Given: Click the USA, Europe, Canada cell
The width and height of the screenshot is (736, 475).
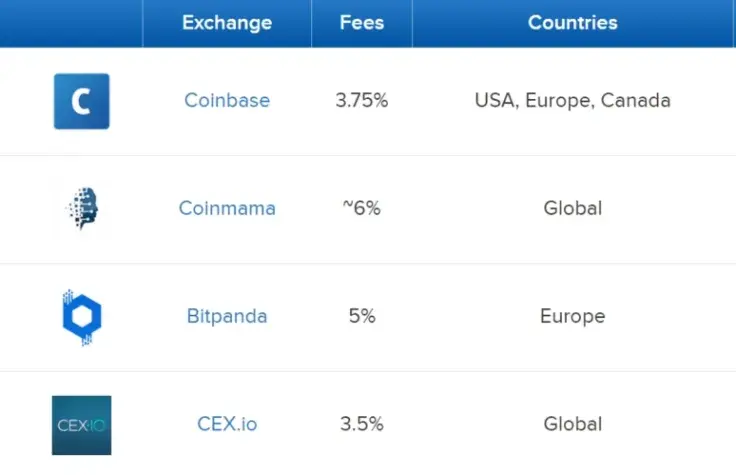Looking at the screenshot, I should (573, 101).
